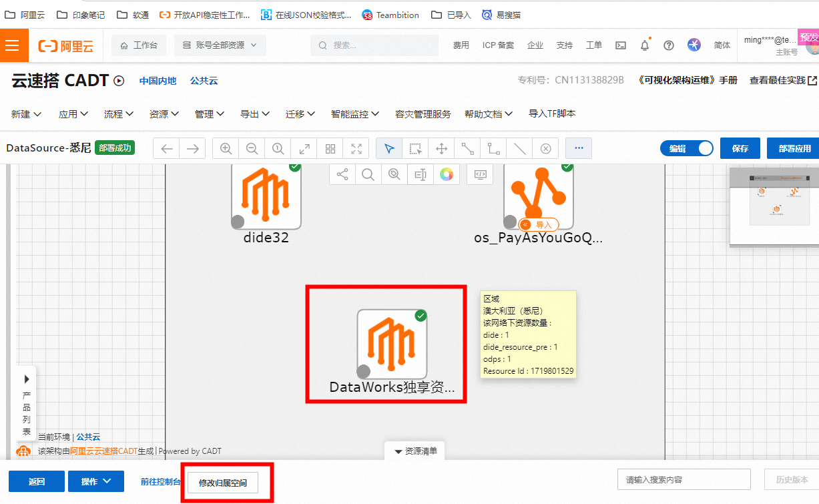This screenshot has height=504, width=819.
Task: Expand the 应用 menu
Action: pos(73,114)
